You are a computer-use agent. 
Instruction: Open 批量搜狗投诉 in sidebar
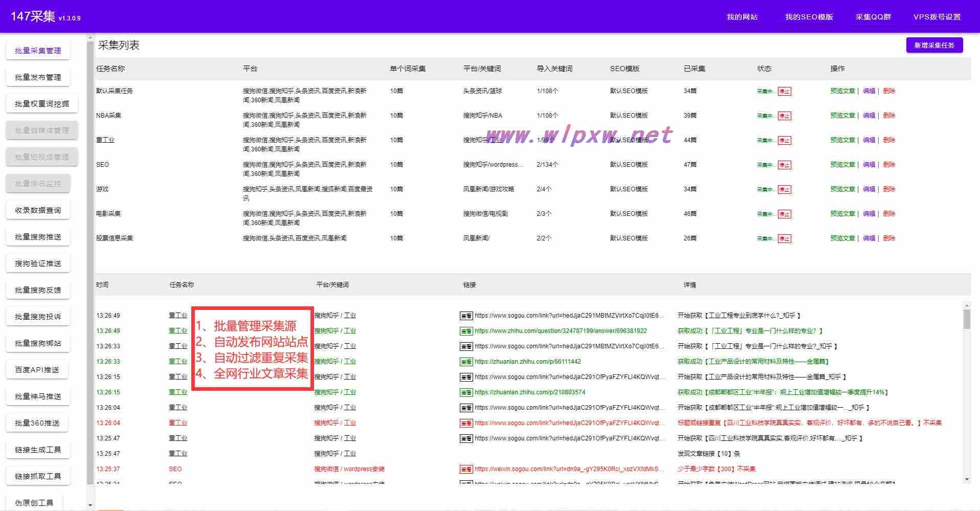38,317
